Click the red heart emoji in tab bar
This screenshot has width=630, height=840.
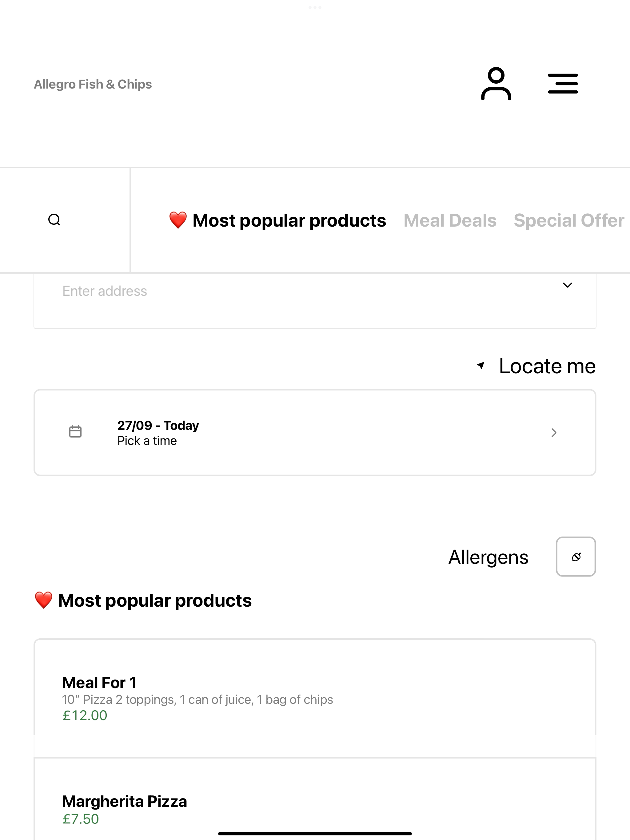click(178, 220)
